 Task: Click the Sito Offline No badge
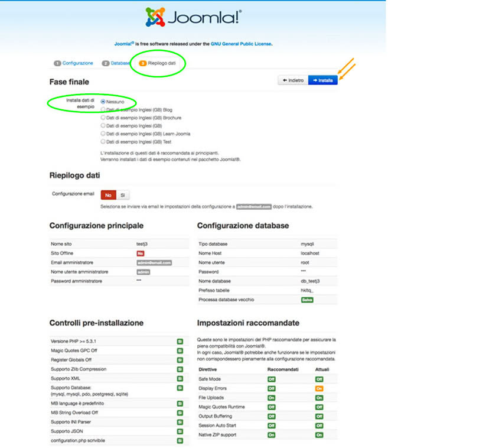(140, 254)
